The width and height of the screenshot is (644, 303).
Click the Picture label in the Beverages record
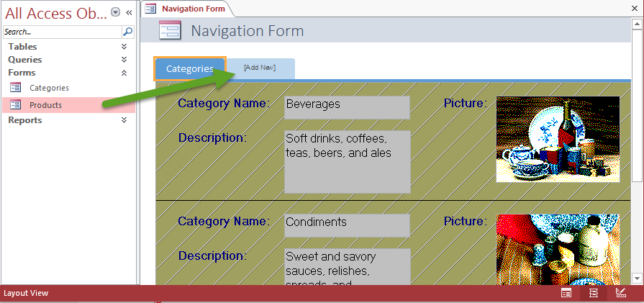click(x=466, y=103)
